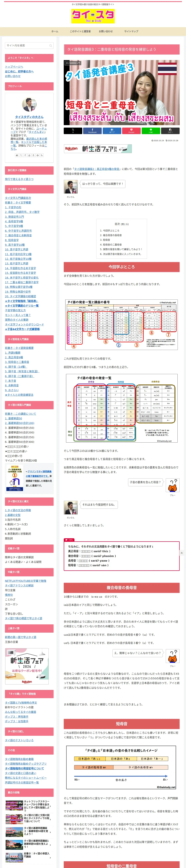Open ★タイ文字講座のドリル一覧 sidebar link
Screen dimensions: 186x868
(x=22, y=306)
